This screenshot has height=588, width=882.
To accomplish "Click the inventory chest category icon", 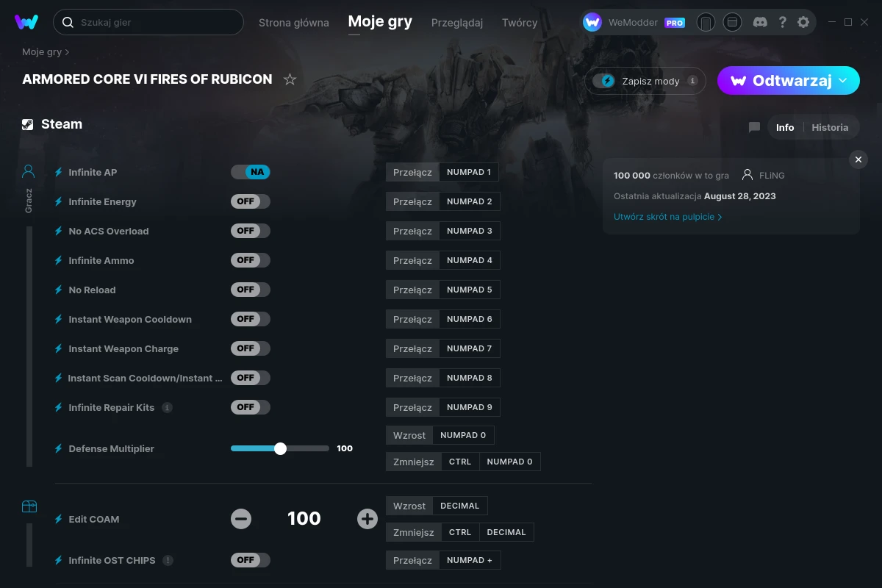I will [29, 506].
